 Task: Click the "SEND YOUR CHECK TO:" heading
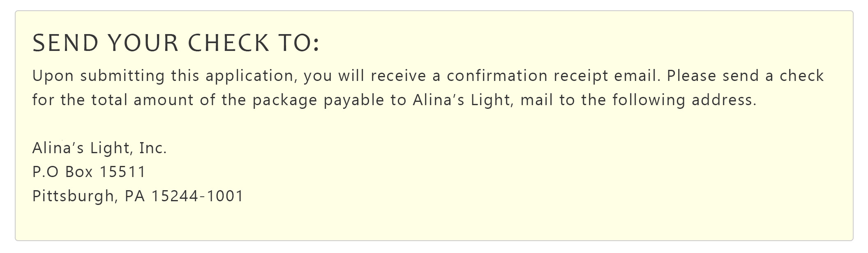point(175,43)
